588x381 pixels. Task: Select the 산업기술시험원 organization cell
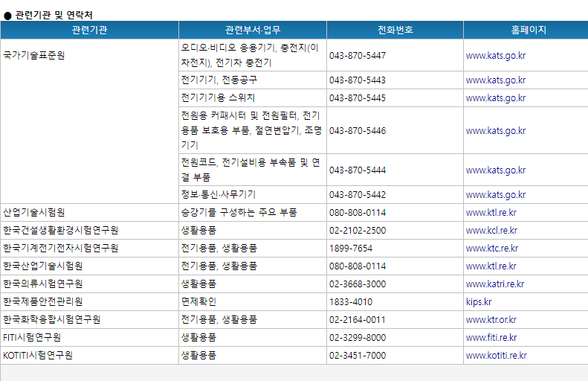(x=89, y=213)
